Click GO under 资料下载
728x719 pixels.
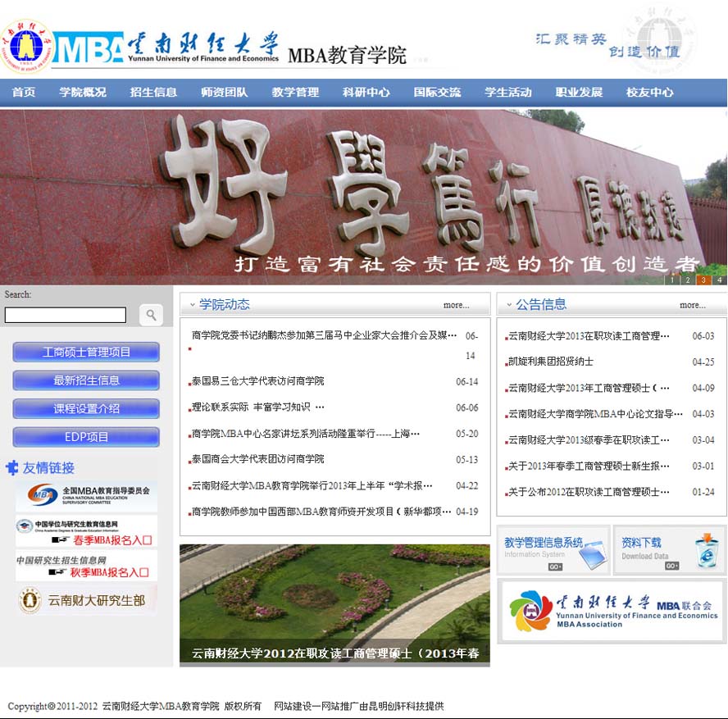pos(671,566)
